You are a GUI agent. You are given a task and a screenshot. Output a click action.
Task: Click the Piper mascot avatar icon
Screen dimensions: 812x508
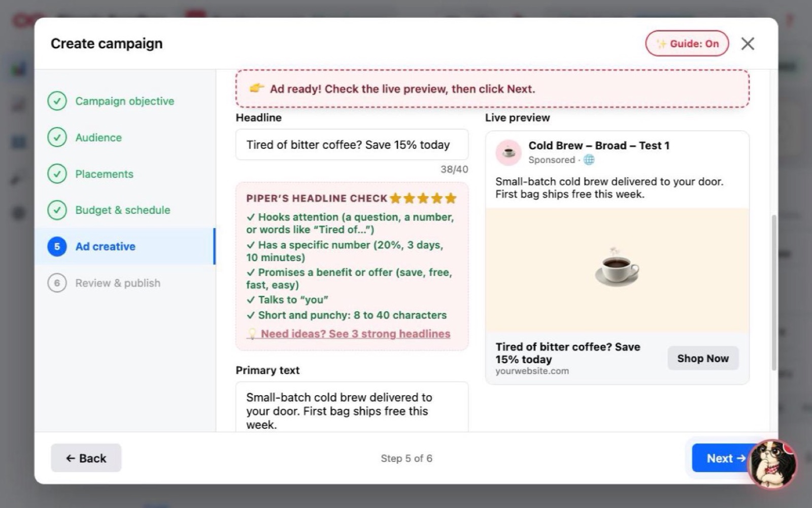[772, 464]
